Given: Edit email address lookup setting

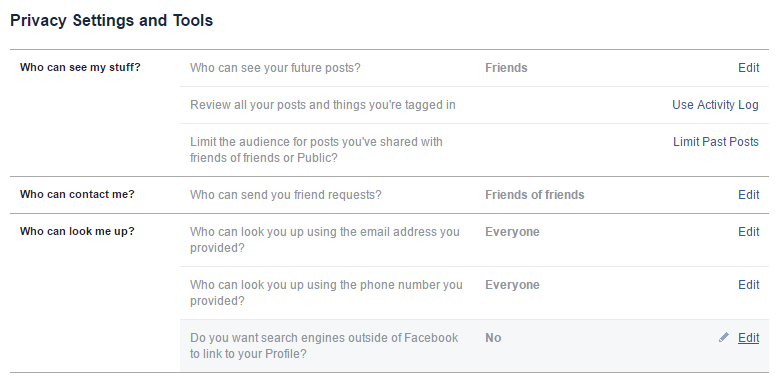Looking at the screenshot, I should coord(748,232).
